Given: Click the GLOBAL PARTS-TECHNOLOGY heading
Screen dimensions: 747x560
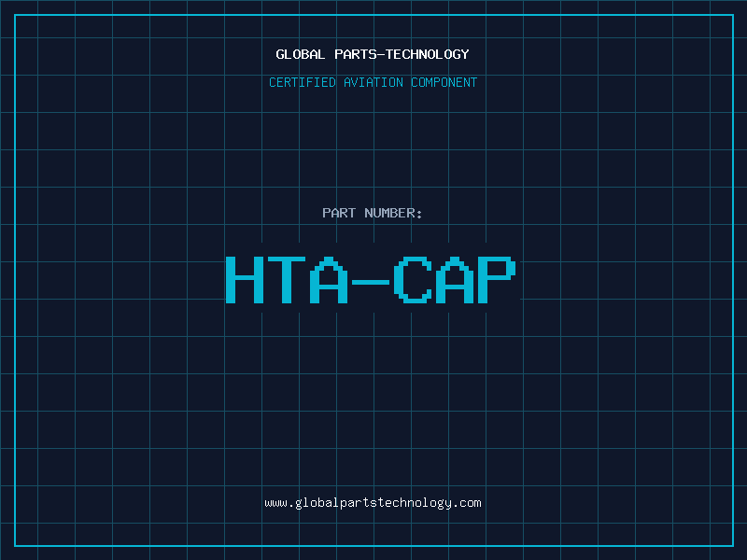Looking at the screenshot, I should (x=373, y=54).
